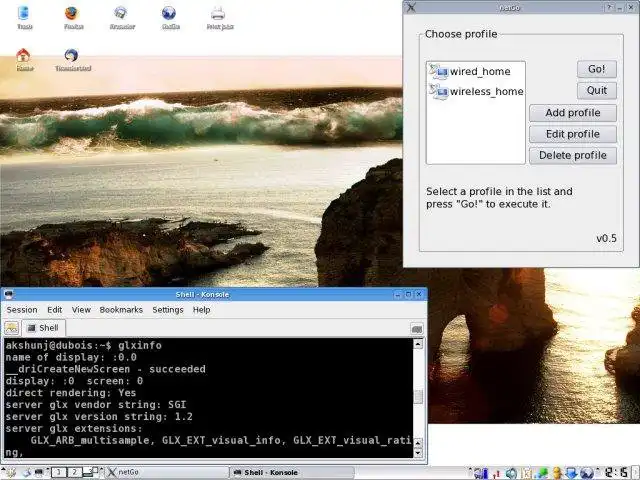
Task: Click the v0.5 version label in netGo
Action: click(x=607, y=238)
